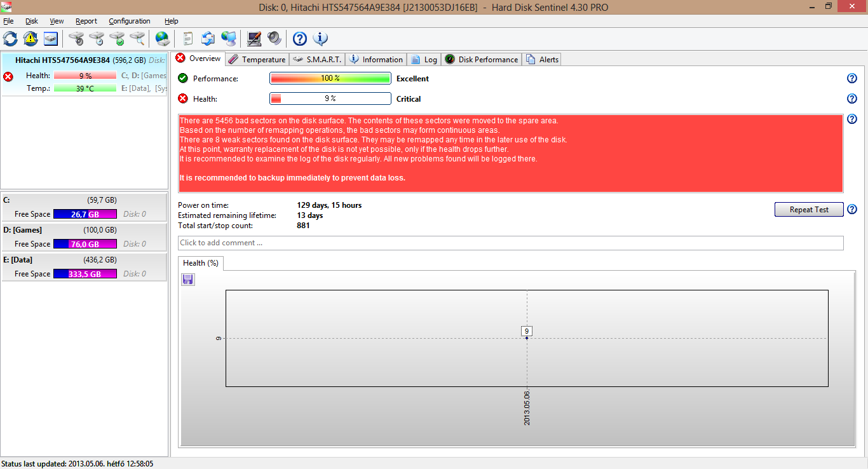Screen dimensions: 868x469
Task: Click the C: free space 26,7 GB bar
Action: pyautogui.click(x=85, y=214)
